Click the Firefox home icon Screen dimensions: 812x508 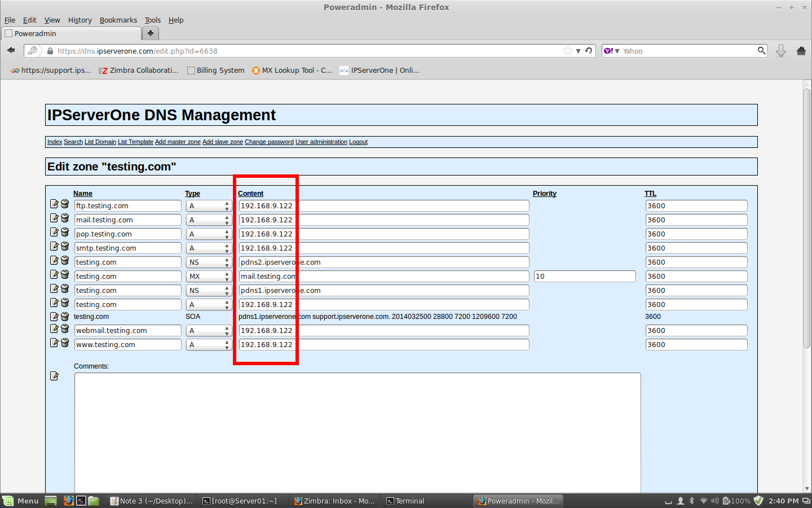coord(801,51)
